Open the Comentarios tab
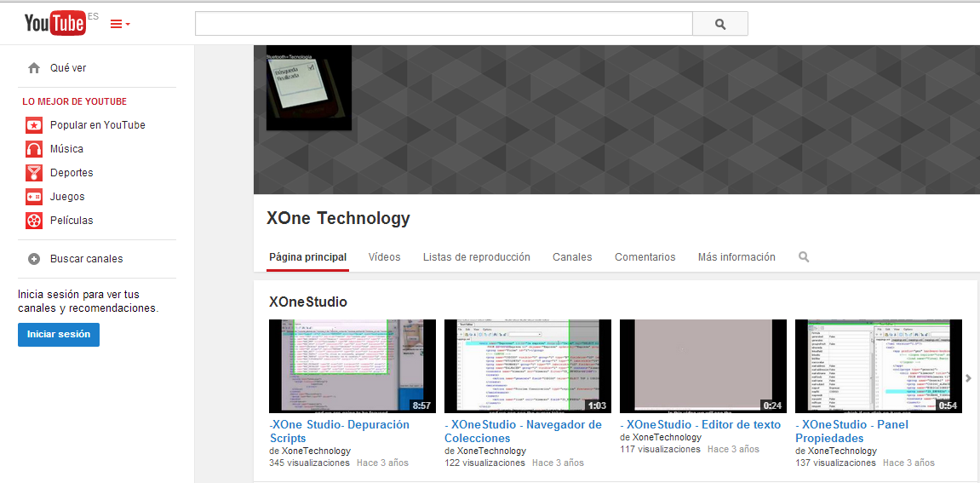 645,257
